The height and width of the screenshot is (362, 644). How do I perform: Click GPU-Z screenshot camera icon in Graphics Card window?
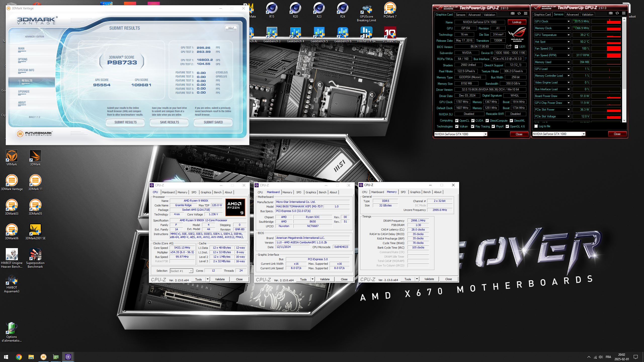tap(513, 14)
